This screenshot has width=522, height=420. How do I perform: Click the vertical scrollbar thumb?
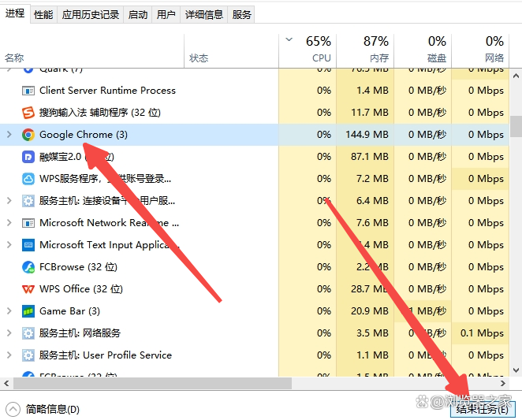516,126
